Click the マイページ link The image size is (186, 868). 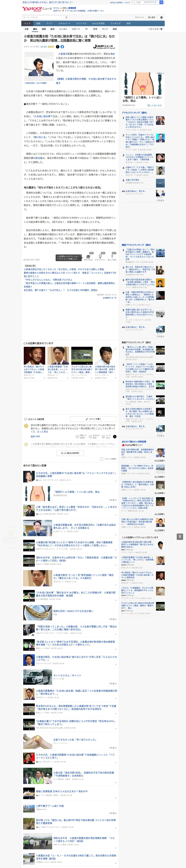coord(139,18)
